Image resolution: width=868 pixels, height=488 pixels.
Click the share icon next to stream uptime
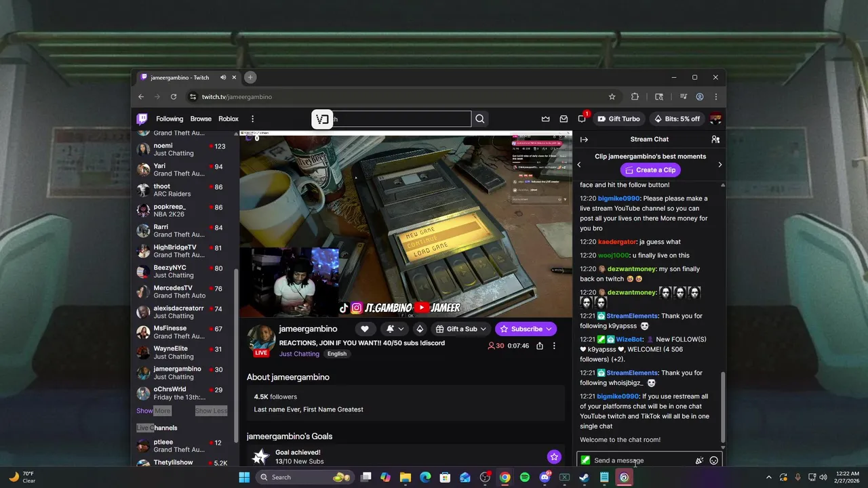pyautogui.click(x=540, y=346)
